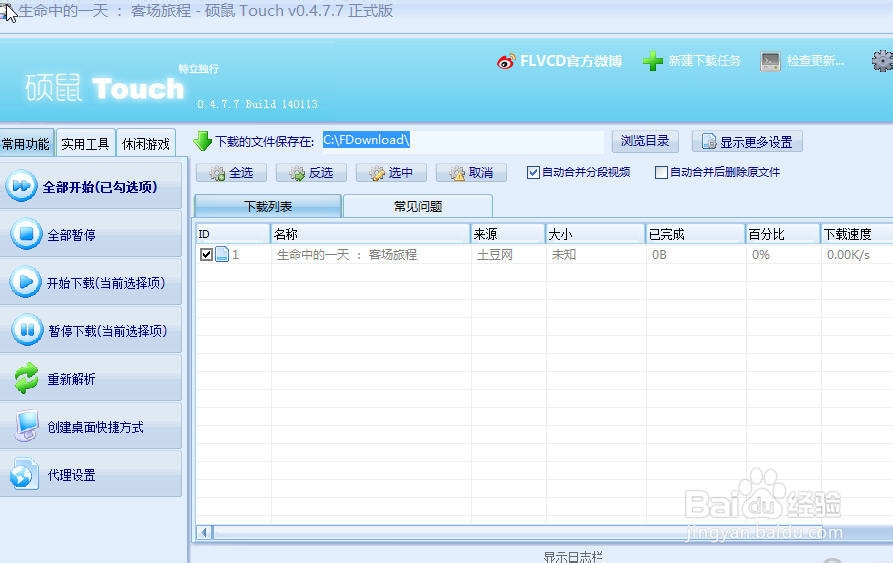This screenshot has width=893, height=563.
Task: Click the 暂停下载 pause icon
Action: coord(27,330)
